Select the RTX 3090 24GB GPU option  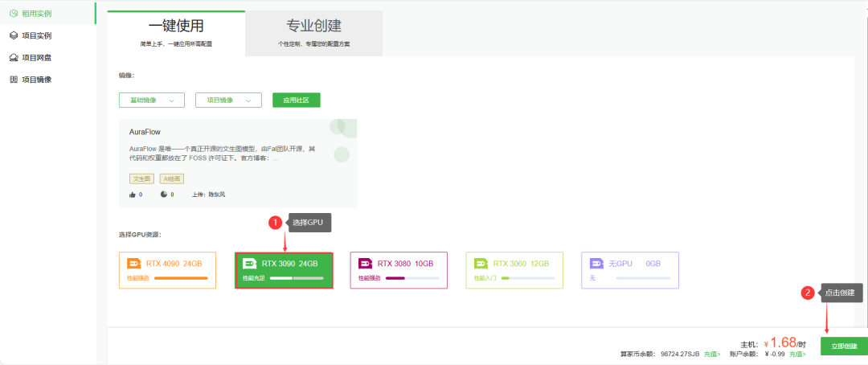[x=284, y=270]
